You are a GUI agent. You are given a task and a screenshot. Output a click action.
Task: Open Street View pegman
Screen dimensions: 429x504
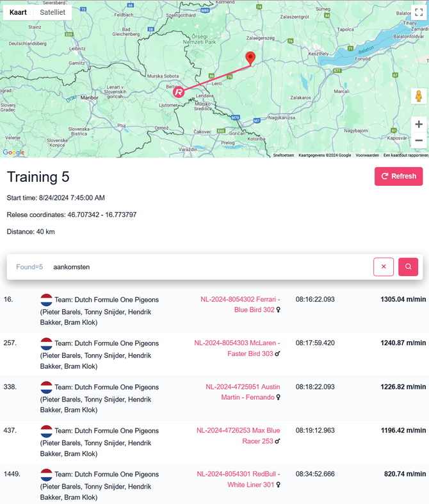(x=419, y=96)
